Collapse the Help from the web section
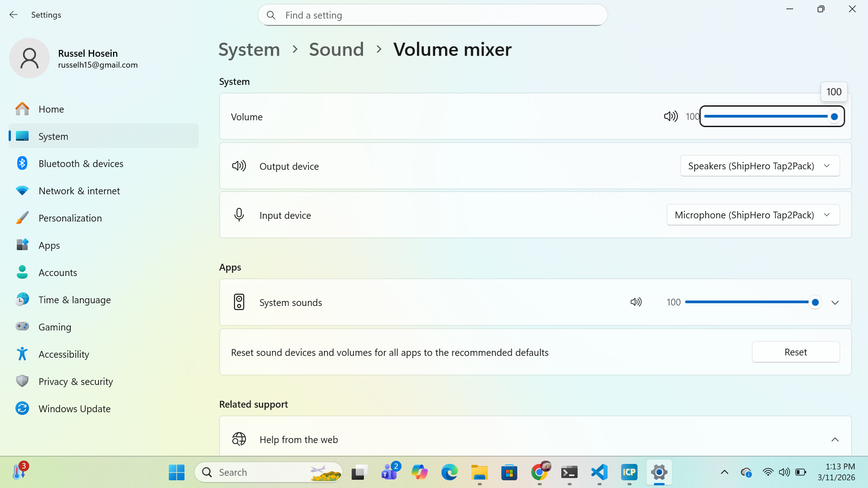 [835, 439]
